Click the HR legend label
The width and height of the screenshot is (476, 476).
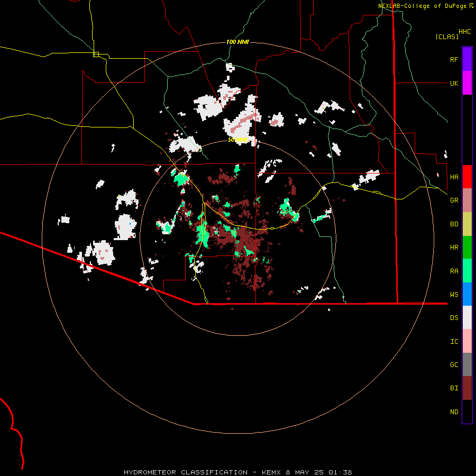454,248
